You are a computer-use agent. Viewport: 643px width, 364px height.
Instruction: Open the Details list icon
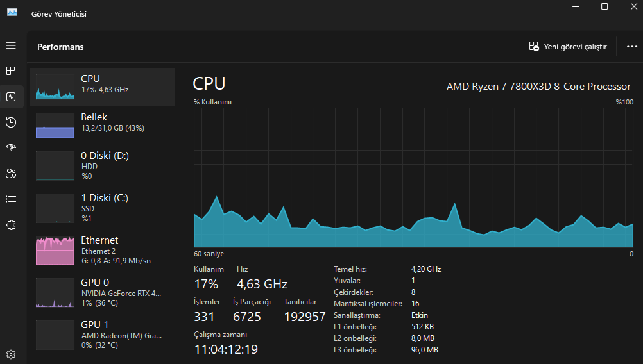[x=11, y=199]
